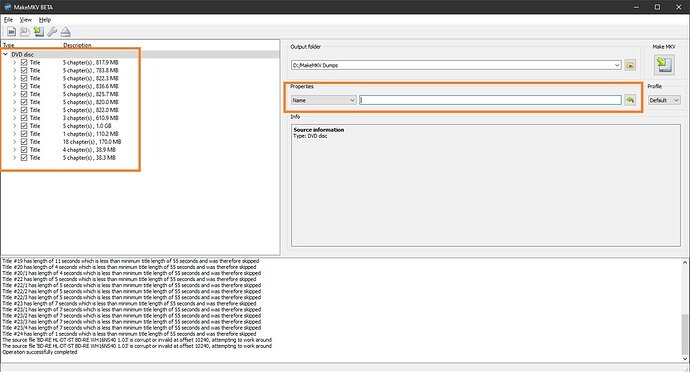Screen dimensions: 690x372
Task: Expand the 783.8 MB title row
Action: (x=15, y=70)
